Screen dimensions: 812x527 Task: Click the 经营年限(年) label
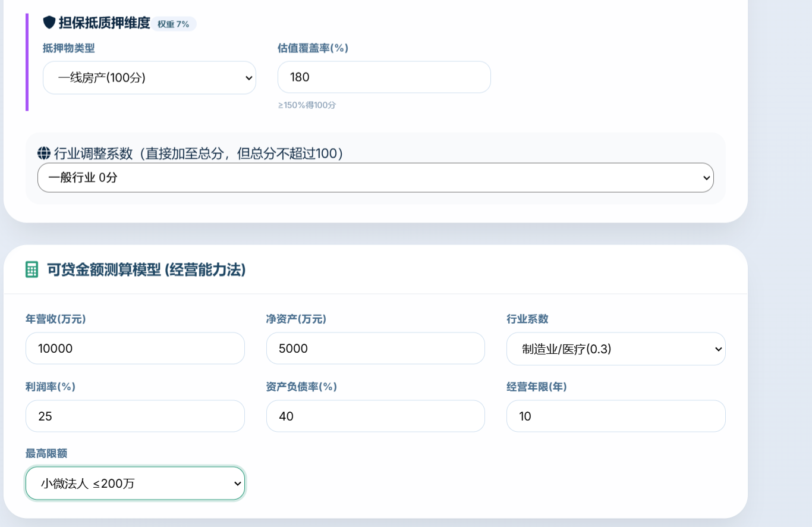pos(536,387)
